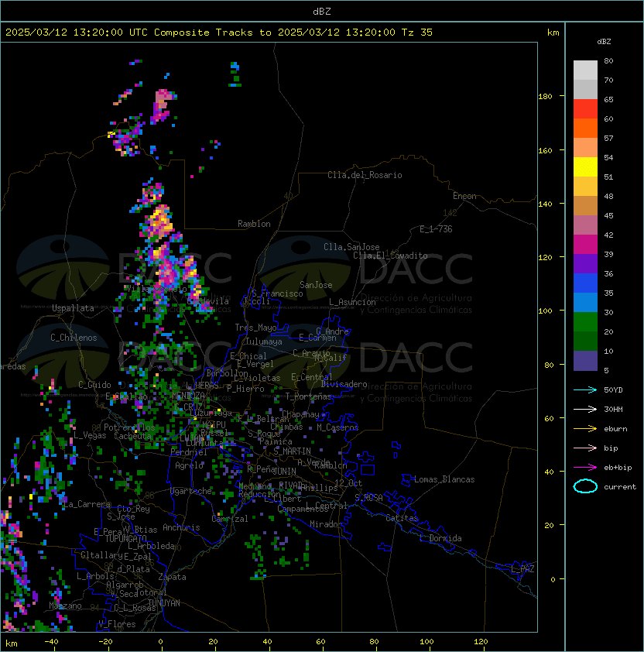Click the 'dBZ' title at top center
Screen dimensions: 644x652
point(322,12)
